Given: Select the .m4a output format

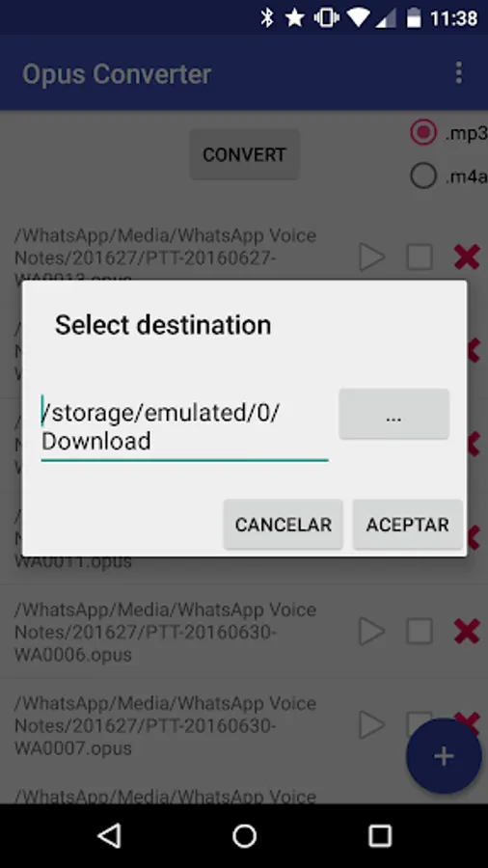Looking at the screenshot, I should (423, 176).
